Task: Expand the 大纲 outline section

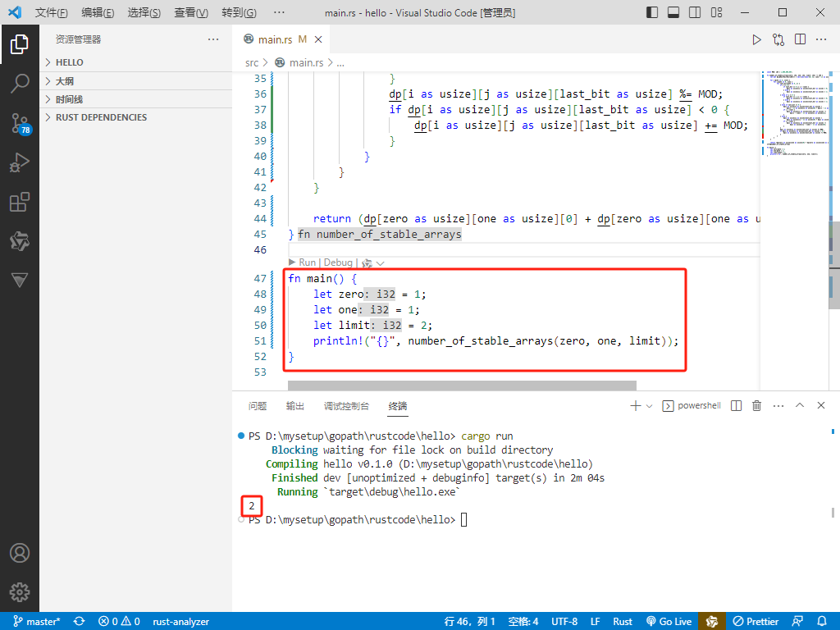Action: point(136,81)
